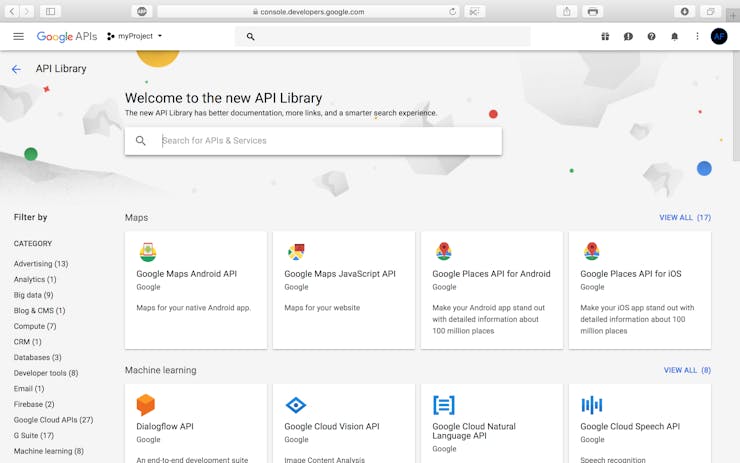The image size is (740, 463).
Task: Open the three-dot settings menu
Action: tap(697, 36)
